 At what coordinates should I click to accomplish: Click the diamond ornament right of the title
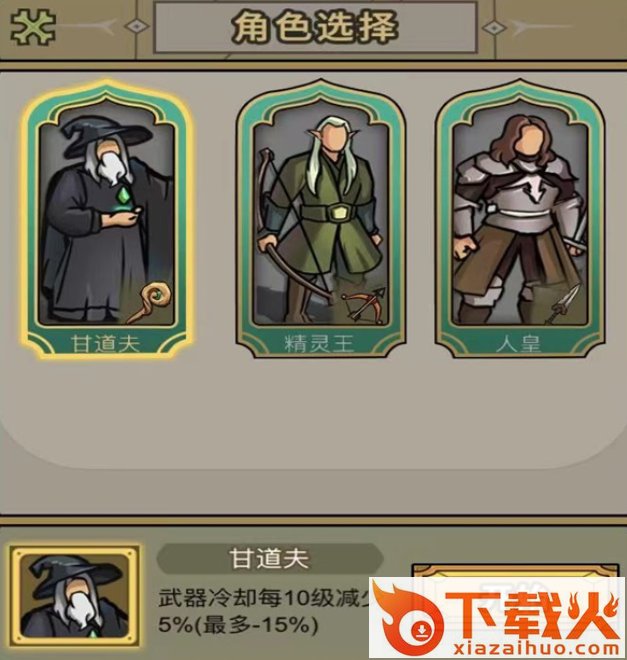(x=494, y=28)
